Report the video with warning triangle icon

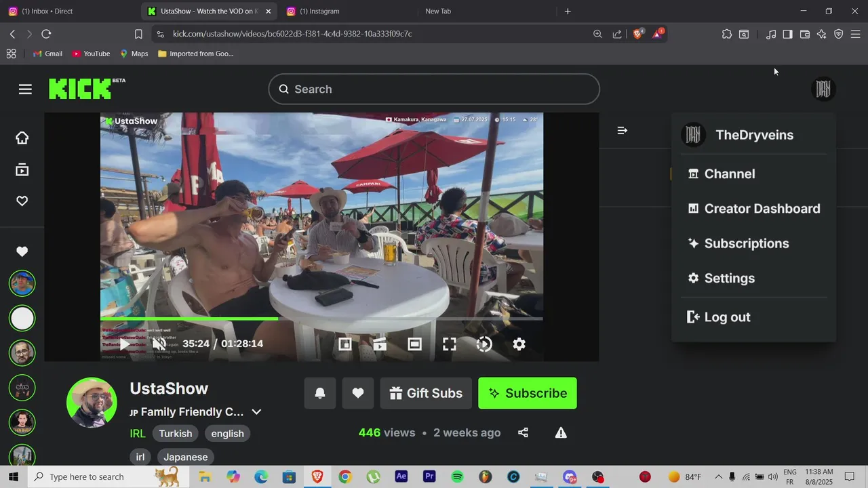coord(561,432)
